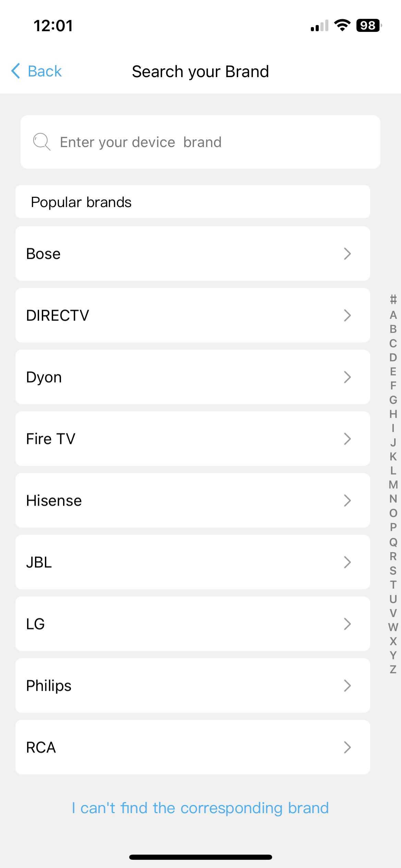Tap "I can't find the corresponding brand"
Image resolution: width=401 pixels, height=868 pixels.
200,808
